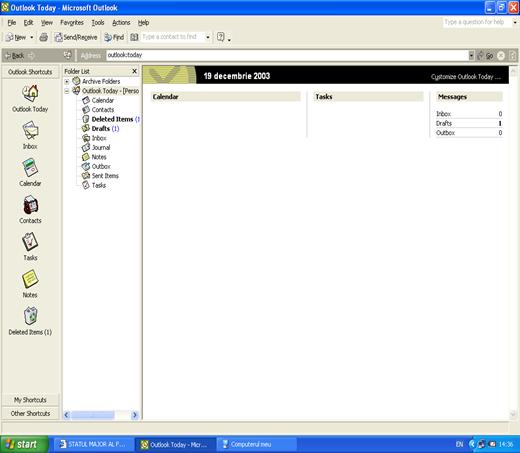Viewport: 520px width, 453px height.
Task: Collapse the Outlook Today personal folders node
Action: [67, 91]
